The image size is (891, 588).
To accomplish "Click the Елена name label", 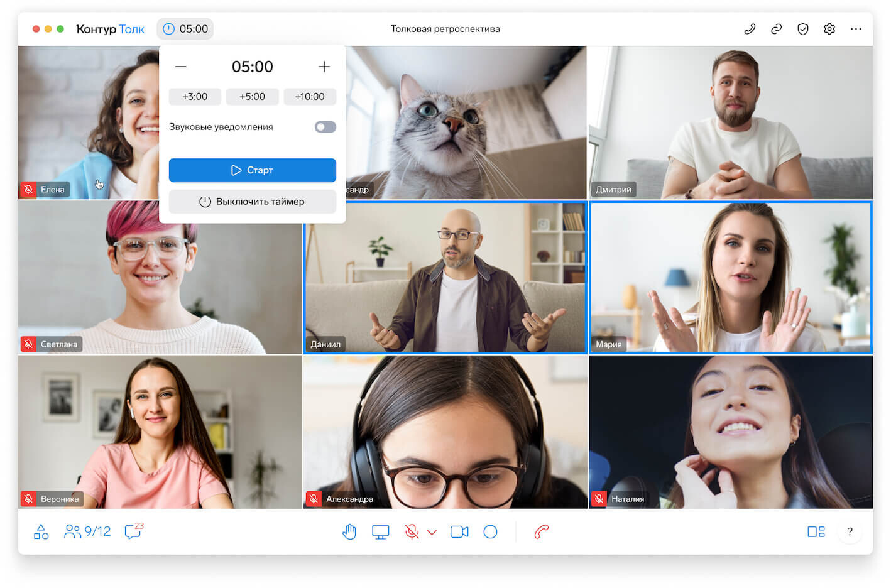I will pos(53,190).
